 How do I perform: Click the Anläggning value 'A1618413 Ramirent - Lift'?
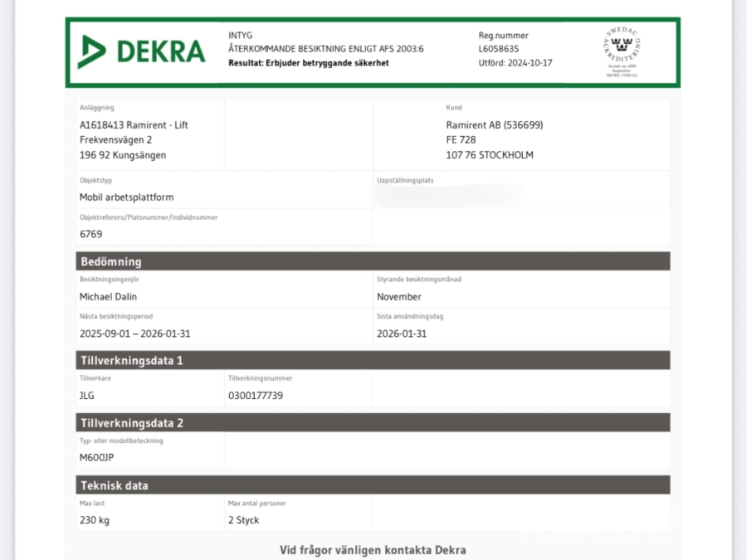pyautogui.click(x=134, y=125)
